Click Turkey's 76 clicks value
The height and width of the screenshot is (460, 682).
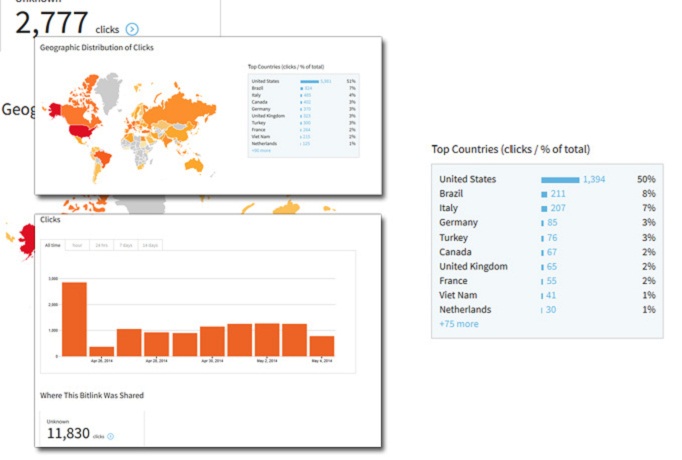coord(552,237)
